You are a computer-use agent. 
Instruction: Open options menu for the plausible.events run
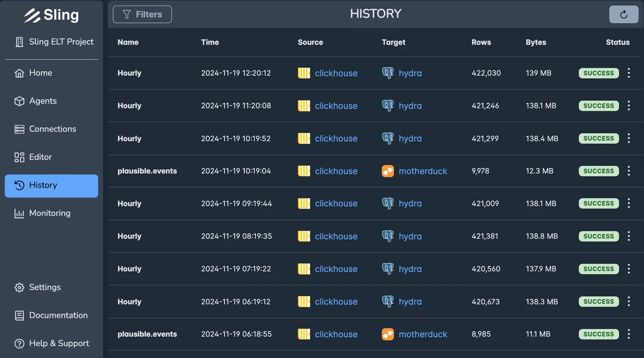click(629, 171)
